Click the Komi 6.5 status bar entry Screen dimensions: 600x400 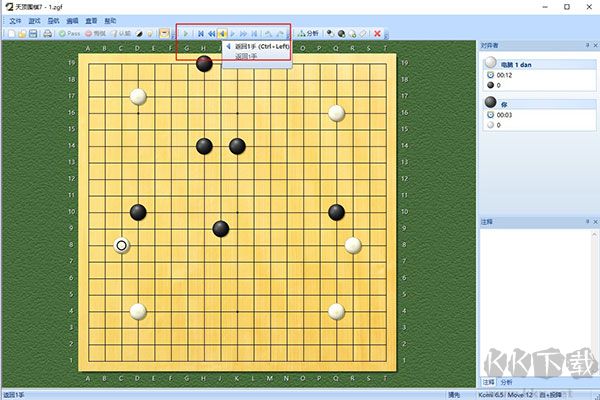point(491,395)
